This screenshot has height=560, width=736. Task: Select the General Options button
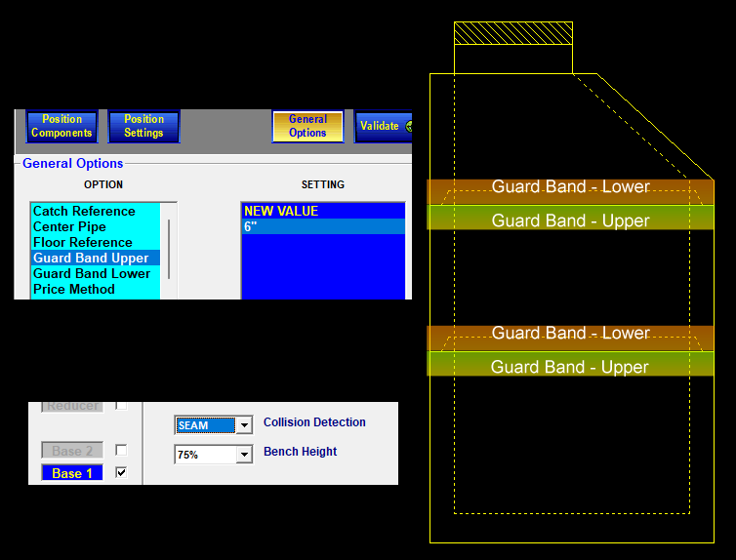point(307,126)
